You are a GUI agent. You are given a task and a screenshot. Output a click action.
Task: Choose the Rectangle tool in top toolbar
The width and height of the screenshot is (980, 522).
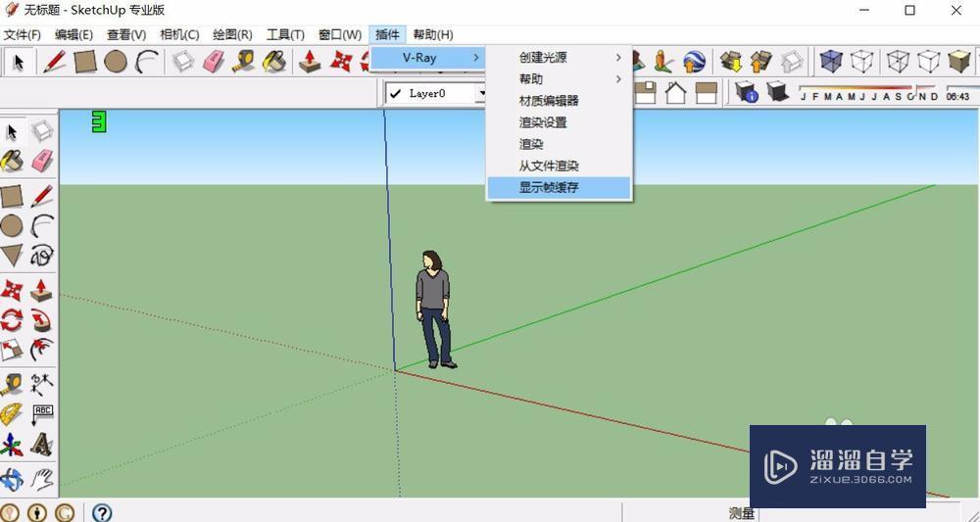(85, 62)
